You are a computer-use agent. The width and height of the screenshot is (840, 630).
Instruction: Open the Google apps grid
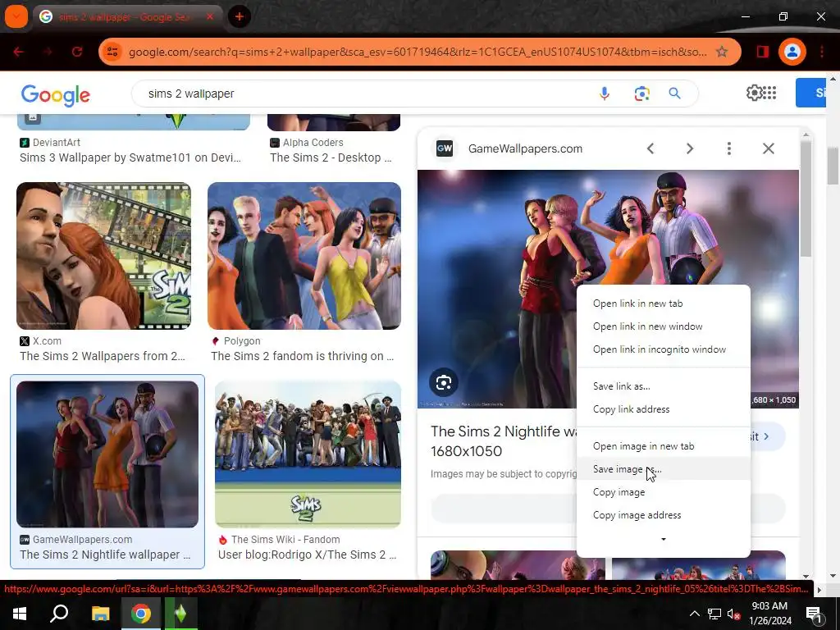[769, 93]
